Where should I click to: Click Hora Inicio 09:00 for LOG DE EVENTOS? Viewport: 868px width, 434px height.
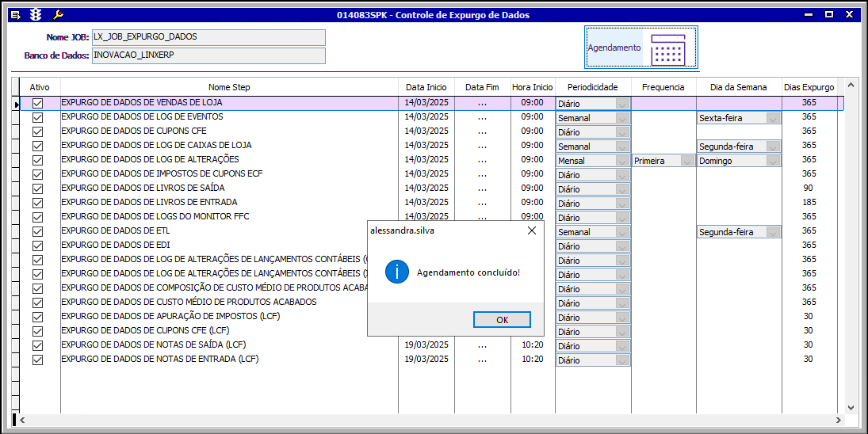point(532,117)
